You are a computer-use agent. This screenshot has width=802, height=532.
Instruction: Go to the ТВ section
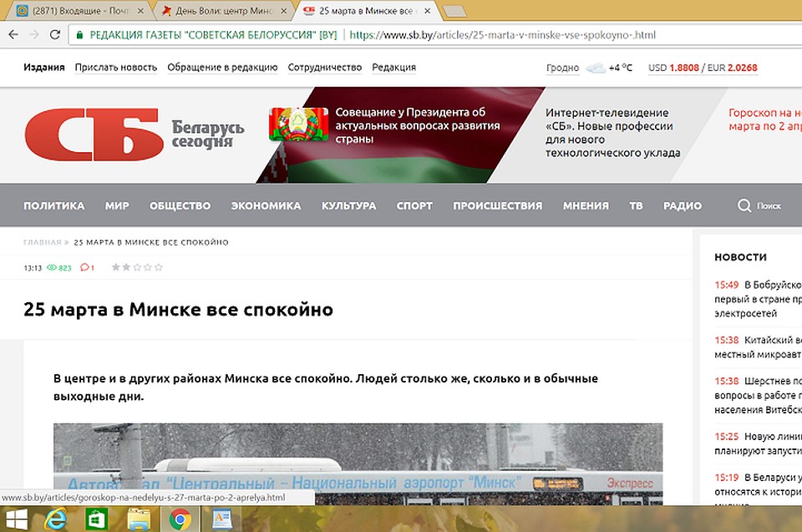pos(637,205)
